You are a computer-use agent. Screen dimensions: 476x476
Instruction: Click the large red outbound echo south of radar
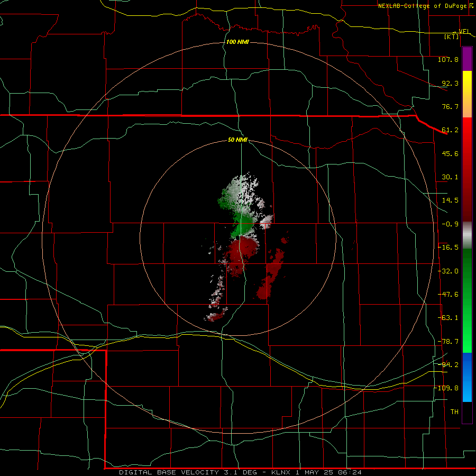click(241, 252)
